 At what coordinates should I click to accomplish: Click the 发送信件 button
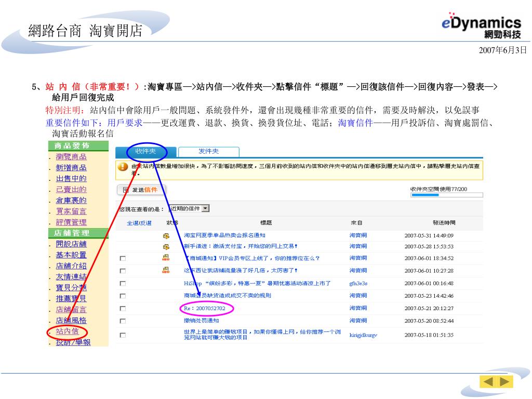click(x=142, y=190)
